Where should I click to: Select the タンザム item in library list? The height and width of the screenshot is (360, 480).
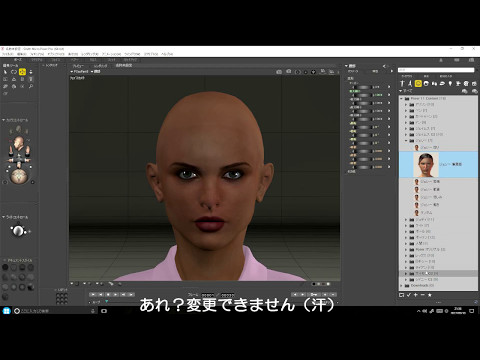[426, 212]
